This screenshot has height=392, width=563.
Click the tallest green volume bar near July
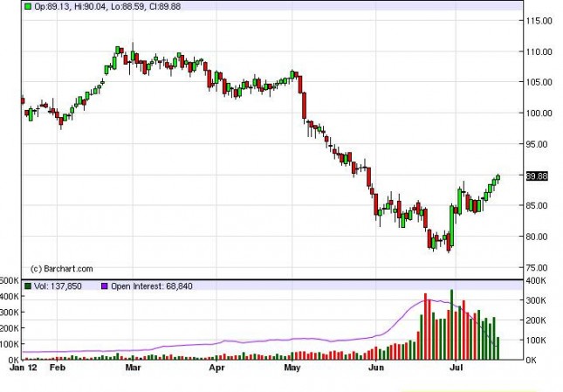(451, 325)
